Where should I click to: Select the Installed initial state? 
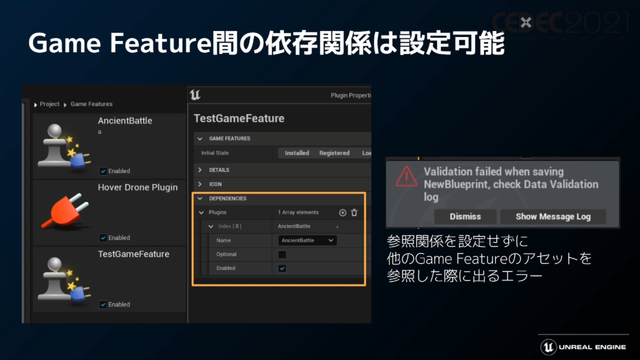point(297,153)
